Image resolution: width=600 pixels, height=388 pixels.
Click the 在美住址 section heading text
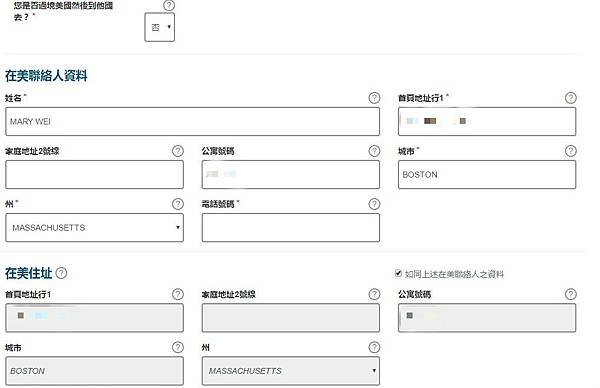pos(29,273)
